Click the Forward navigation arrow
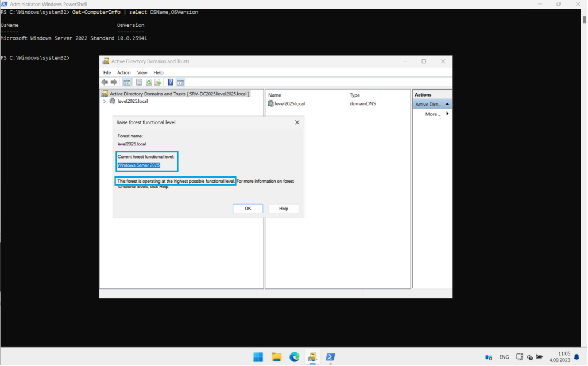This screenshot has width=588, height=366. [114, 82]
